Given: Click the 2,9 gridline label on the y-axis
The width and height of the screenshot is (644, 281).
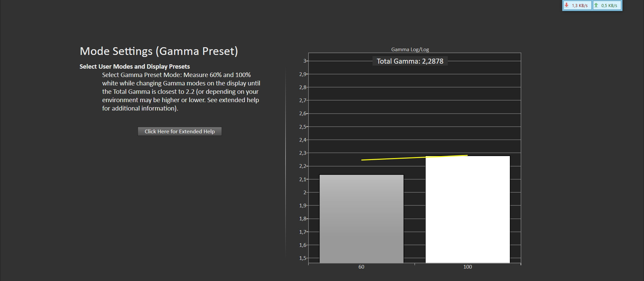Looking at the screenshot, I should (303, 74).
